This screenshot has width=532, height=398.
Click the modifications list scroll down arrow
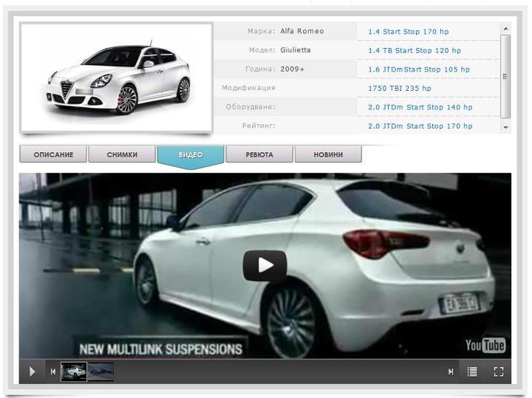505,128
